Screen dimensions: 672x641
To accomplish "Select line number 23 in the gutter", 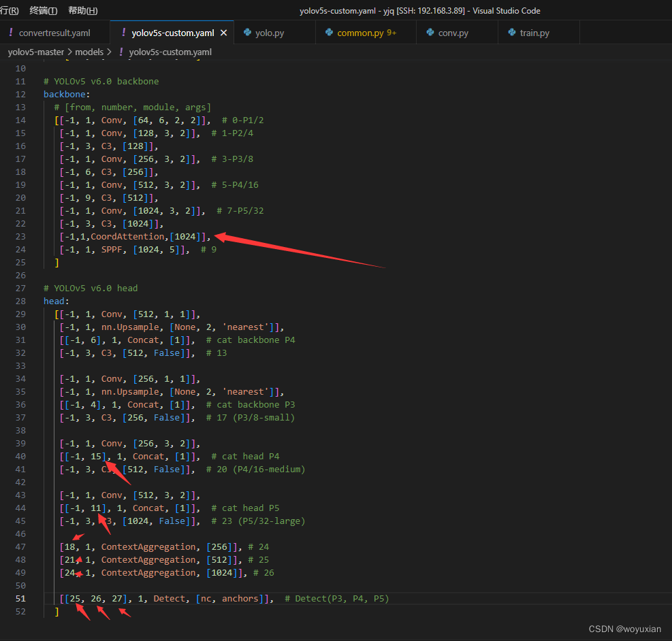I will 20,236.
